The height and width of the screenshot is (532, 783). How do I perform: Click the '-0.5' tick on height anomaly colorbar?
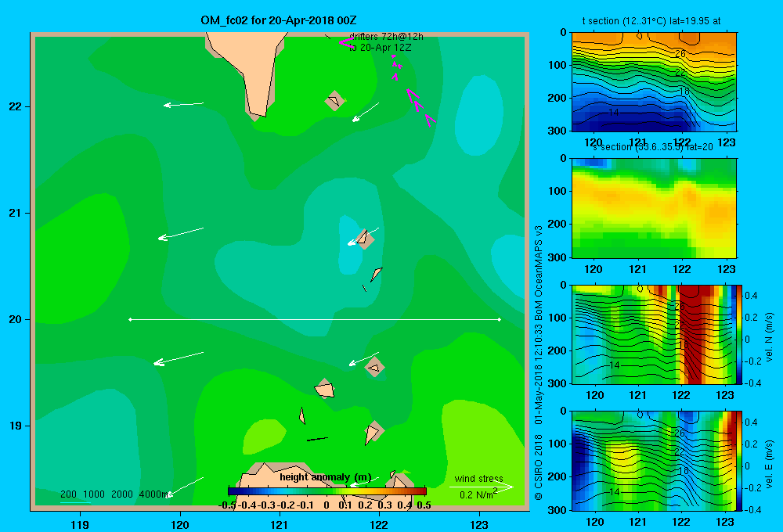click(227, 505)
